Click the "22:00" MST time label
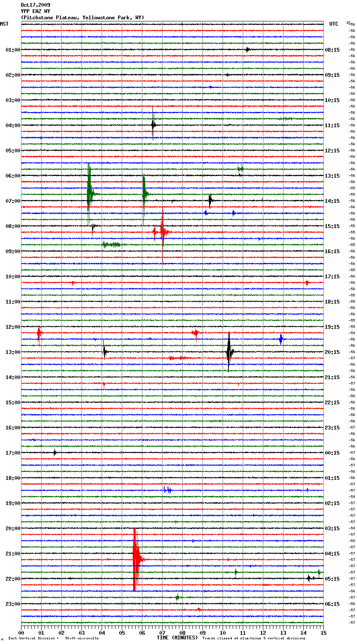The width and height of the screenshot is (357, 644). [x=13, y=579]
